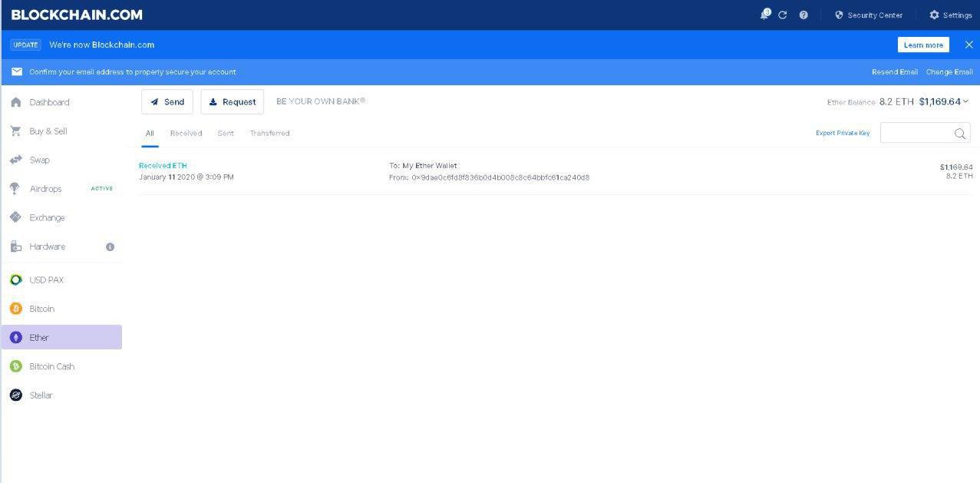
Task: Click 'To: My Ether Wallet' text
Action: (x=423, y=166)
